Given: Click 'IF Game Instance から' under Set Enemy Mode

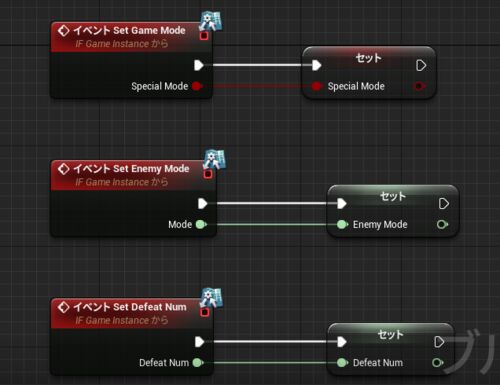Looking at the screenshot, I should click(122, 182).
